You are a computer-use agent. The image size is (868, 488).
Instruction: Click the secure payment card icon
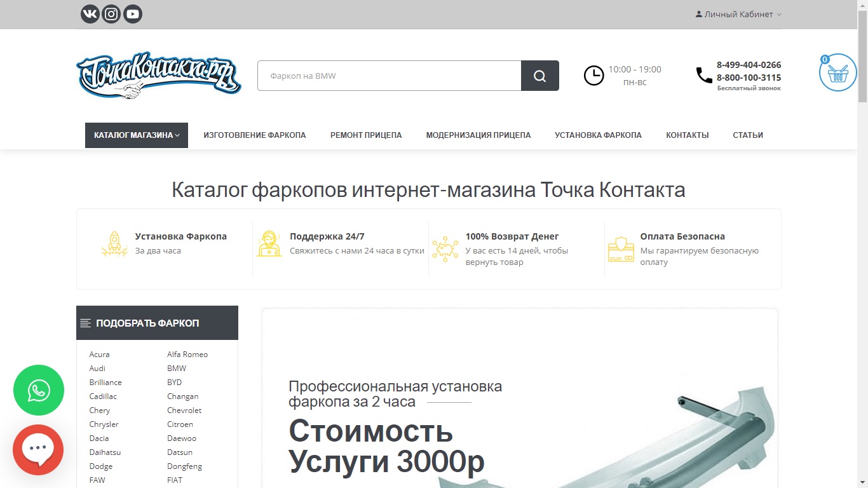point(621,249)
